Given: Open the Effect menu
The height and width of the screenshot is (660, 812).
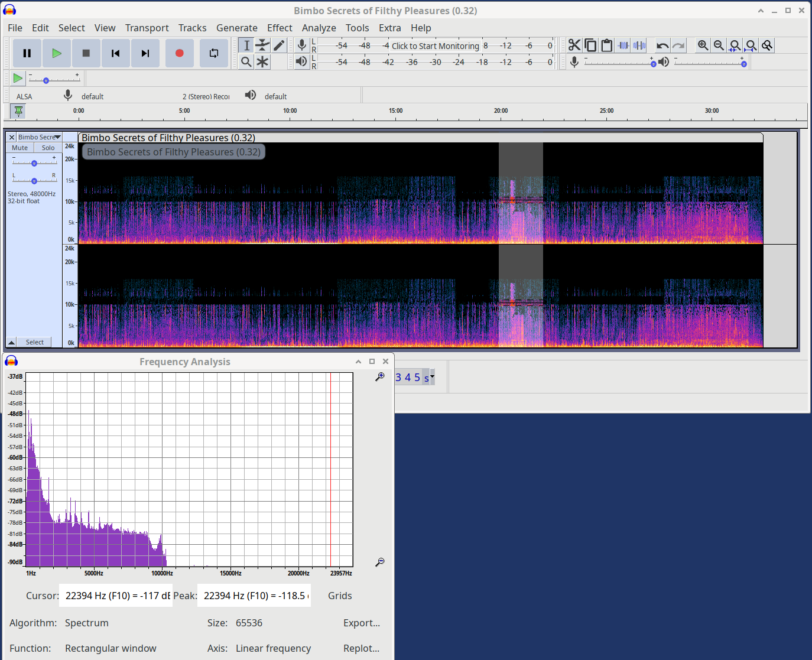Looking at the screenshot, I should pyautogui.click(x=280, y=28).
